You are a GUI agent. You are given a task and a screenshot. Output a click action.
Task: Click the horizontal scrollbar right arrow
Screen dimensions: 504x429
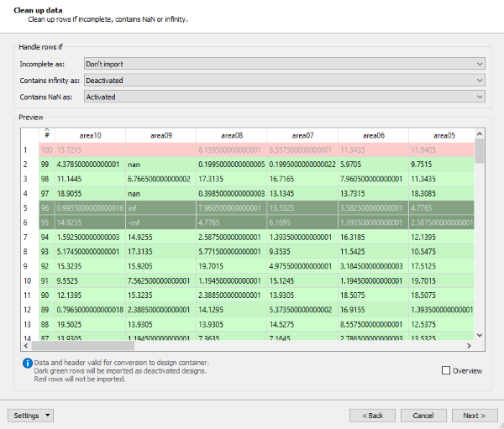coord(469,345)
